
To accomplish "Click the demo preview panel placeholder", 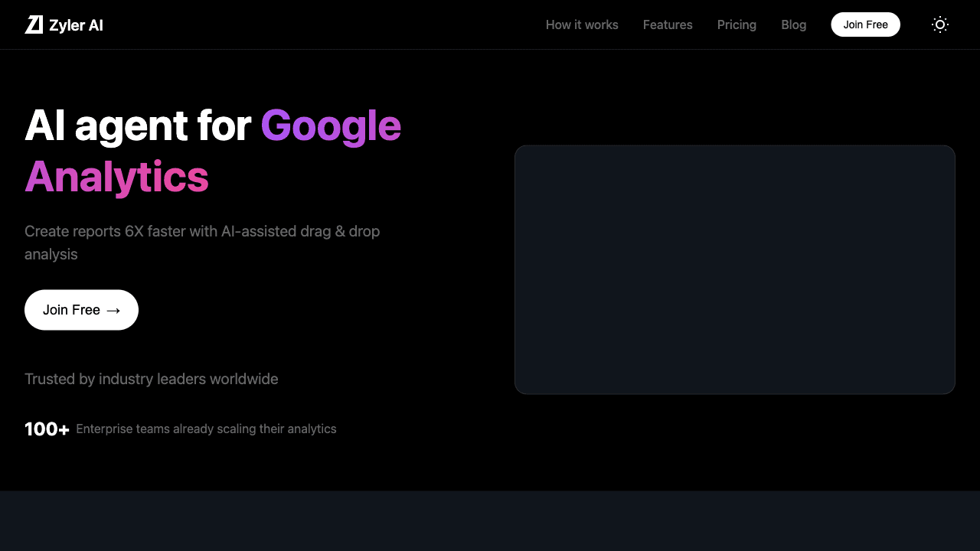I will (x=734, y=269).
